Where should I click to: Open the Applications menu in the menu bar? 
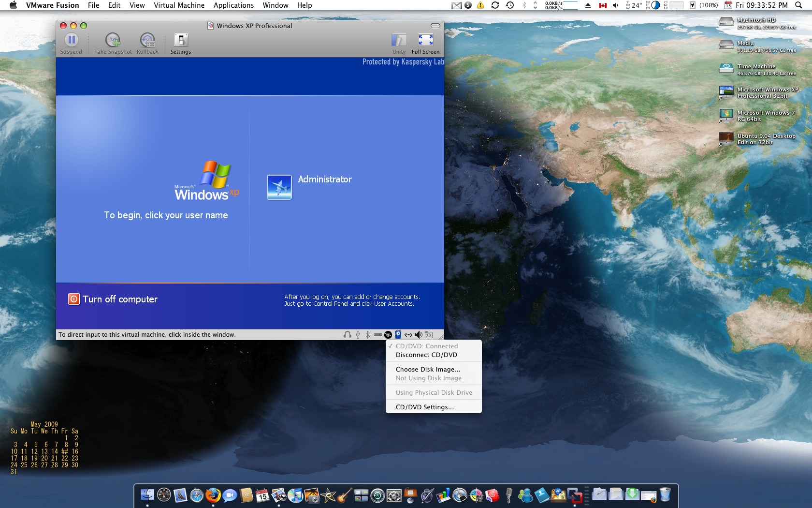click(x=234, y=5)
